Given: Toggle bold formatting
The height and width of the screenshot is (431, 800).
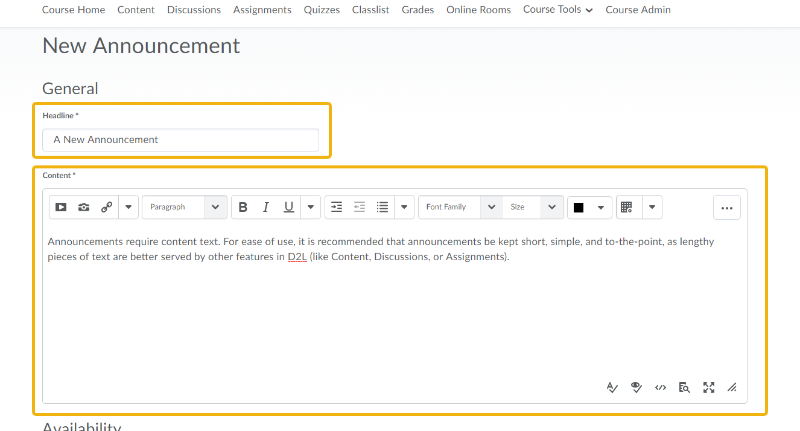Looking at the screenshot, I should [243, 207].
